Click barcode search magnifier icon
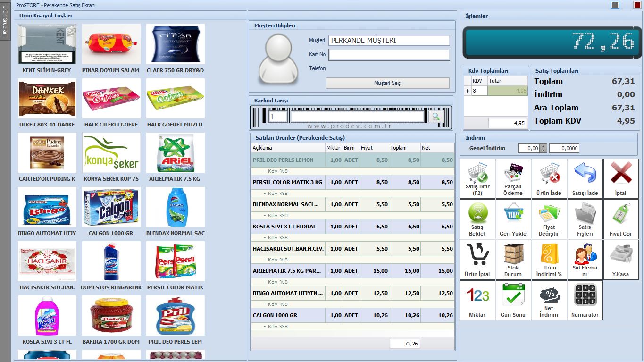Screen dimensions: 644x362 (x=435, y=117)
